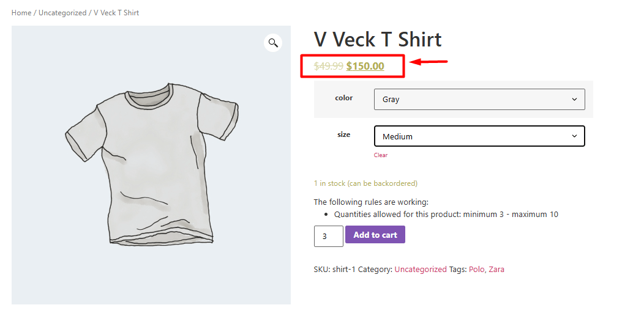Click the chevron arrow in size select
This screenshot has width=644, height=313.
pos(574,136)
